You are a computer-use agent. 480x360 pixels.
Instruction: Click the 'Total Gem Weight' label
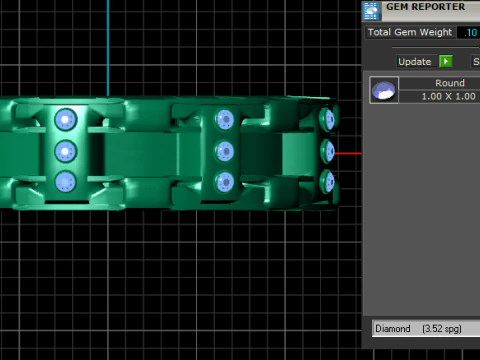[x=410, y=32]
